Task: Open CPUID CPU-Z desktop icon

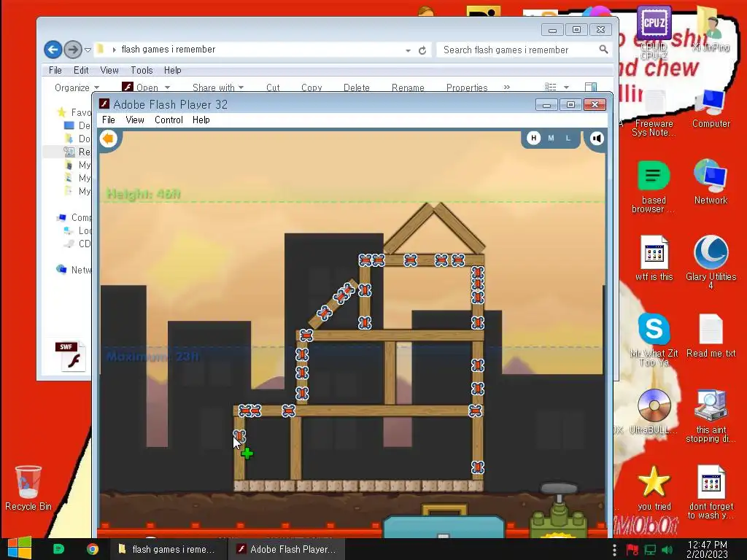Action: tap(654, 31)
